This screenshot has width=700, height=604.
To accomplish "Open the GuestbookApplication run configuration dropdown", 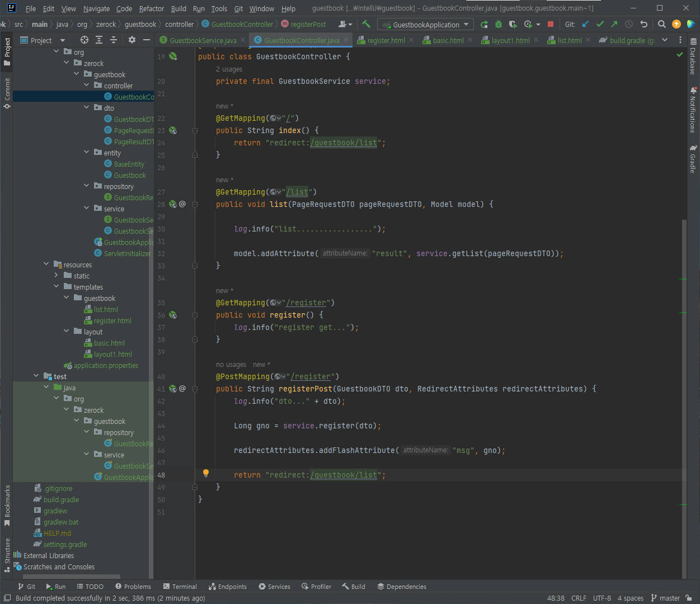I will coord(425,25).
